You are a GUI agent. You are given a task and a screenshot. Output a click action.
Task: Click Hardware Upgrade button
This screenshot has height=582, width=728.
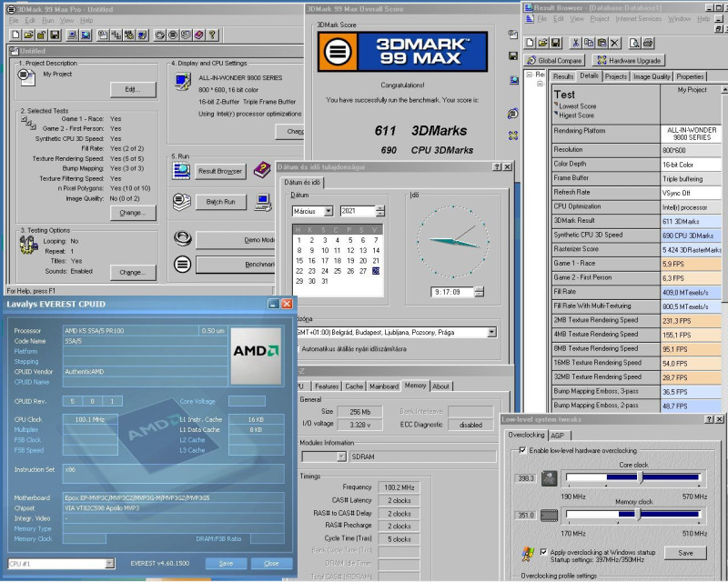point(629,60)
